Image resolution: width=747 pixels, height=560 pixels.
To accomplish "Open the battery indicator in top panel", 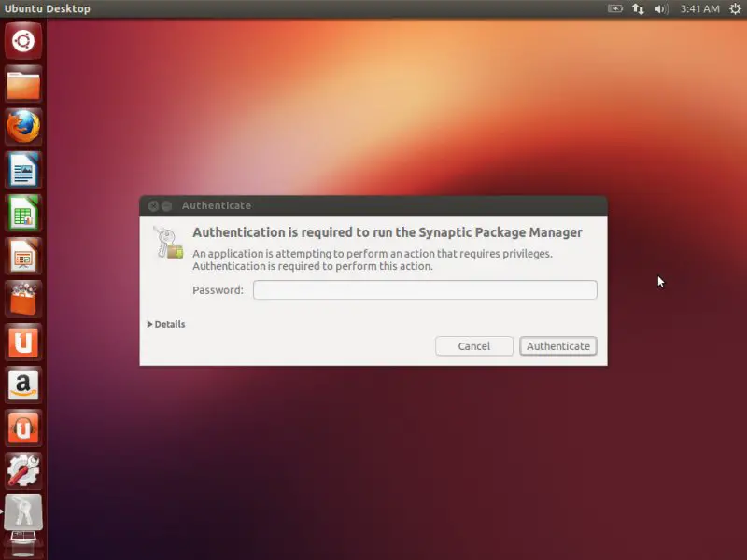I will tap(615, 8).
